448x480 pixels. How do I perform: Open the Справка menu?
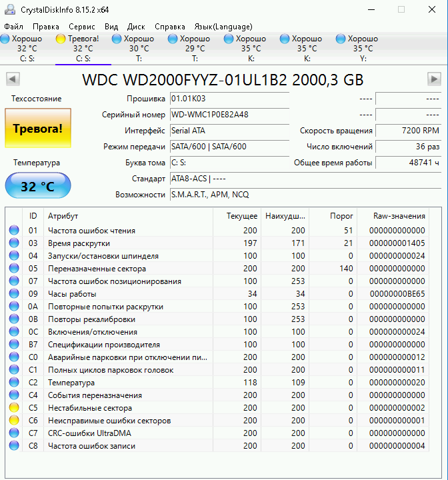pyautogui.click(x=170, y=27)
